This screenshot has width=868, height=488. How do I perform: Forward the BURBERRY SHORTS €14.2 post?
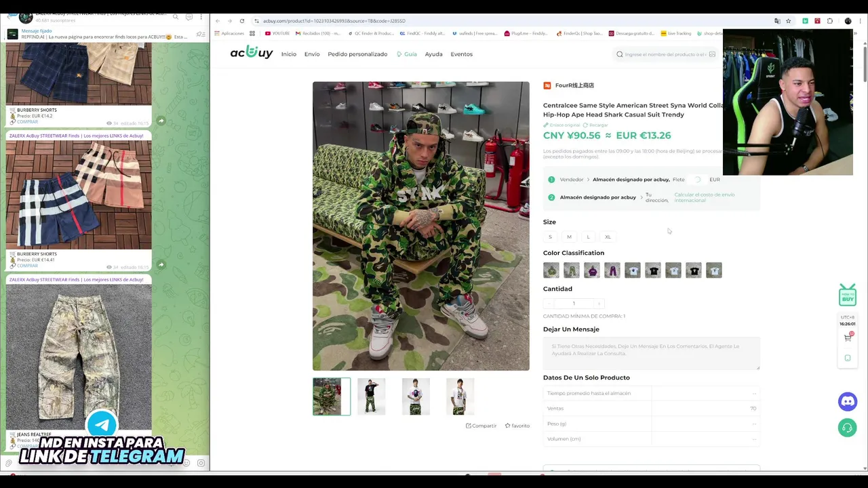161,121
